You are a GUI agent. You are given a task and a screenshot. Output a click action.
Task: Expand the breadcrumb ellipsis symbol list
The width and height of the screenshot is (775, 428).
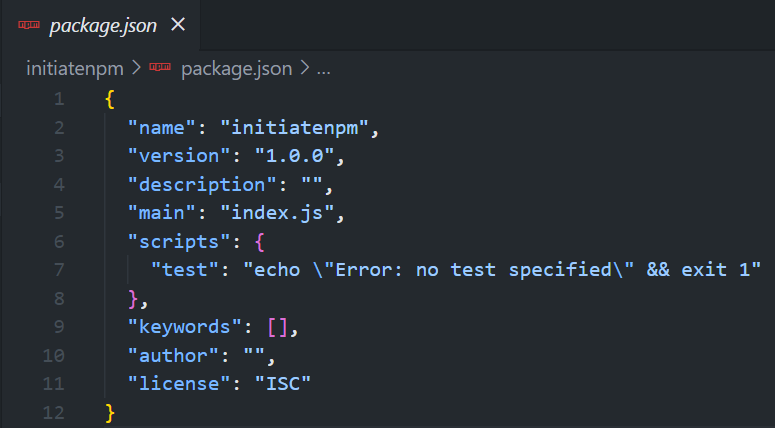(x=324, y=69)
